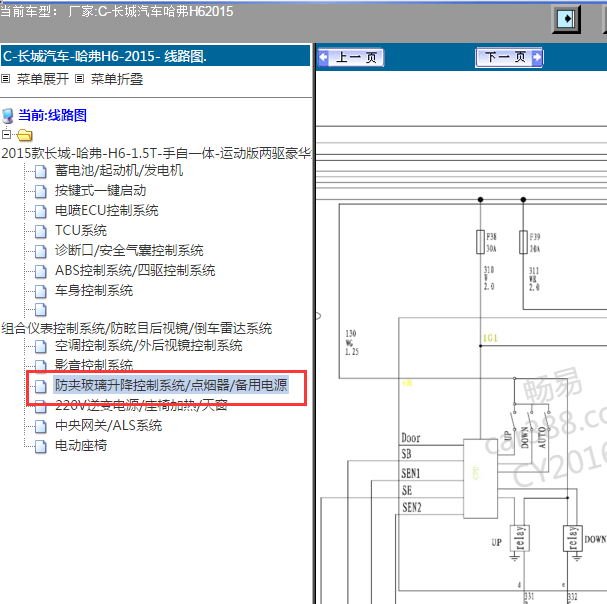Select 当前:线路图 heading link
This screenshot has height=604, width=607.
tap(53, 115)
